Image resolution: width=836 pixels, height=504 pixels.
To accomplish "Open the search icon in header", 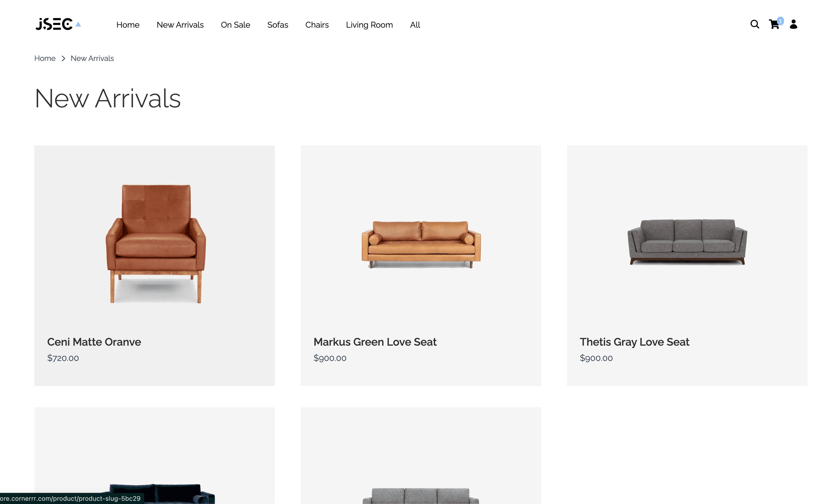I will click(755, 24).
